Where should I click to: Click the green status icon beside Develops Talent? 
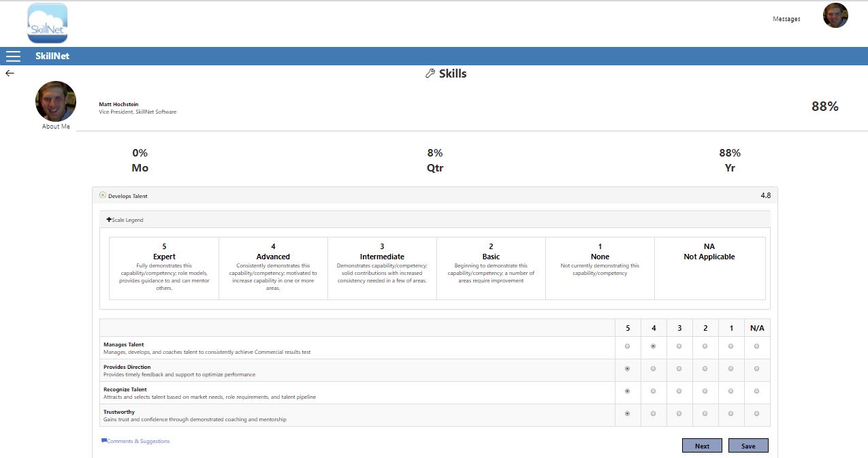[103, 195]
